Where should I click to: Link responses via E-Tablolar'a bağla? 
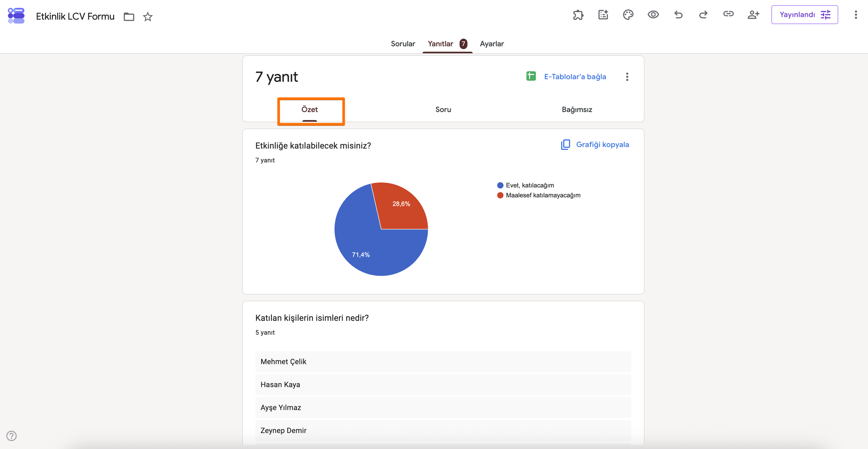pos(575,77)
